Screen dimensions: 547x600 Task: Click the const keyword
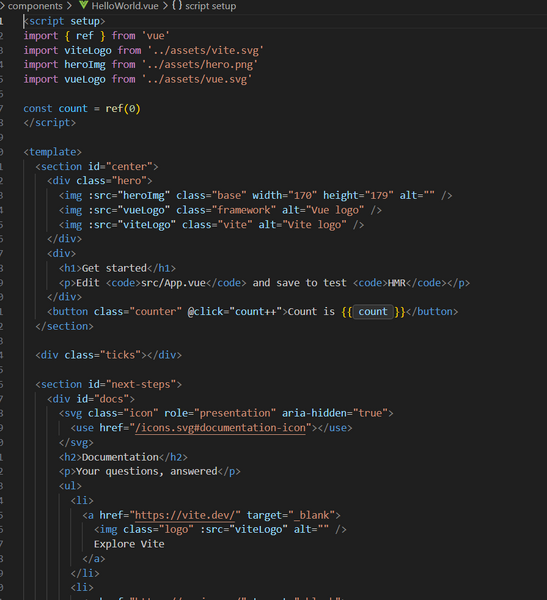coord(38,108)
